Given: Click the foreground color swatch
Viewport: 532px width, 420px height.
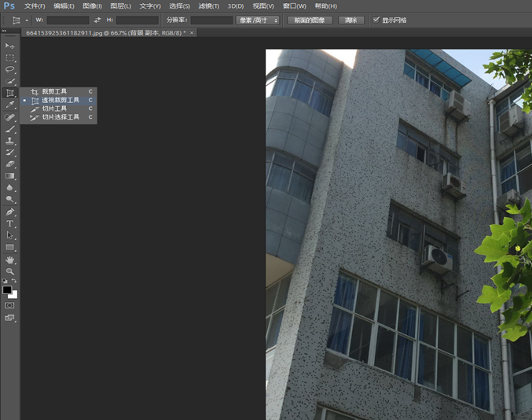Looking at the screenshot, I should pyautogui.click(x=7, y=289).
